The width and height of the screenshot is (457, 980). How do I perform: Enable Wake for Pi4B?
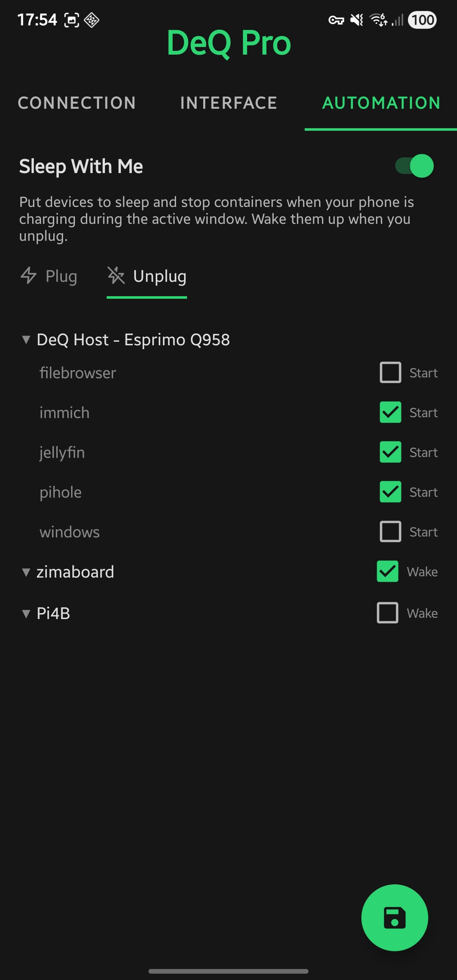coord(388,613)
